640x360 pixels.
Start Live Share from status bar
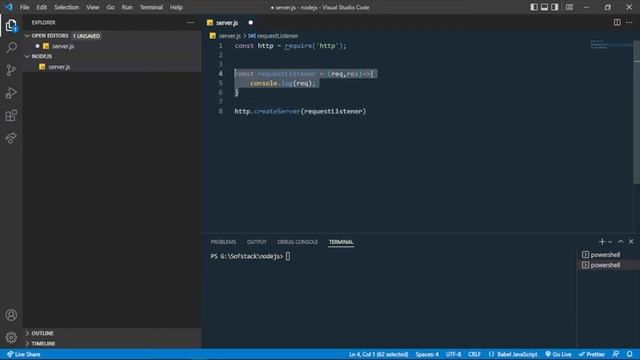(24, 354)
